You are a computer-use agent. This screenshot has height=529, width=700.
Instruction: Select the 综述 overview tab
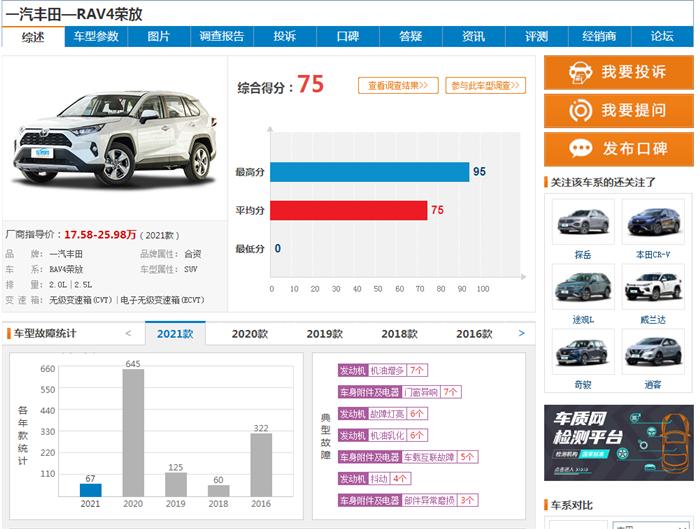pos(33,37)
